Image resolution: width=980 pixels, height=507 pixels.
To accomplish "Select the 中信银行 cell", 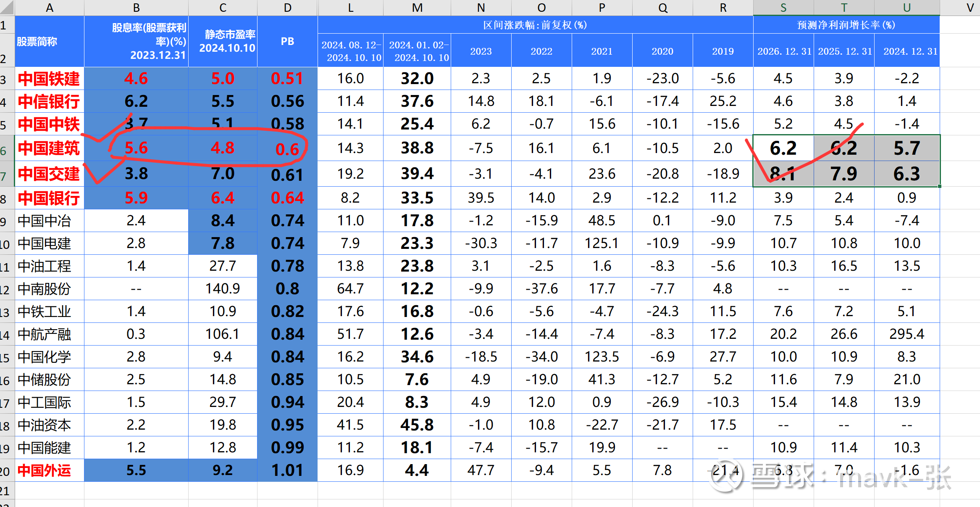I will 50,101.
